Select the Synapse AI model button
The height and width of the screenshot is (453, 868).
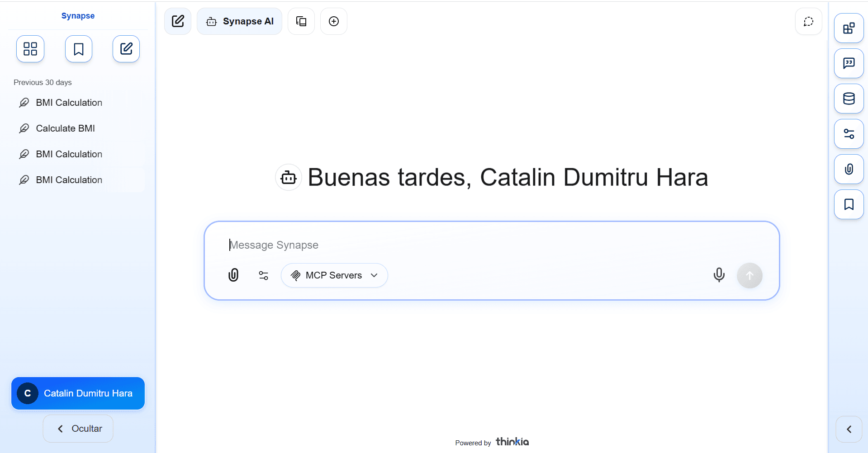point(239,21)
